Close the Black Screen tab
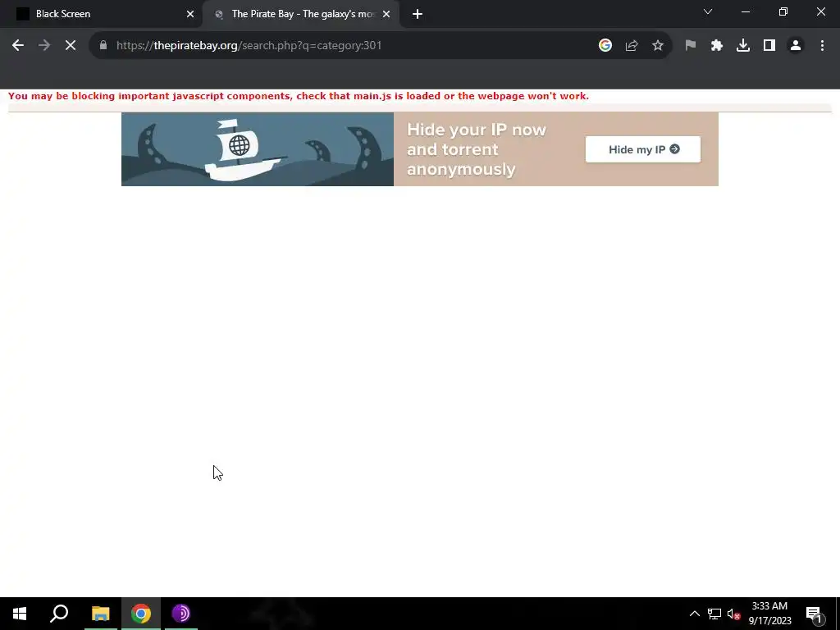 point(190,14)
